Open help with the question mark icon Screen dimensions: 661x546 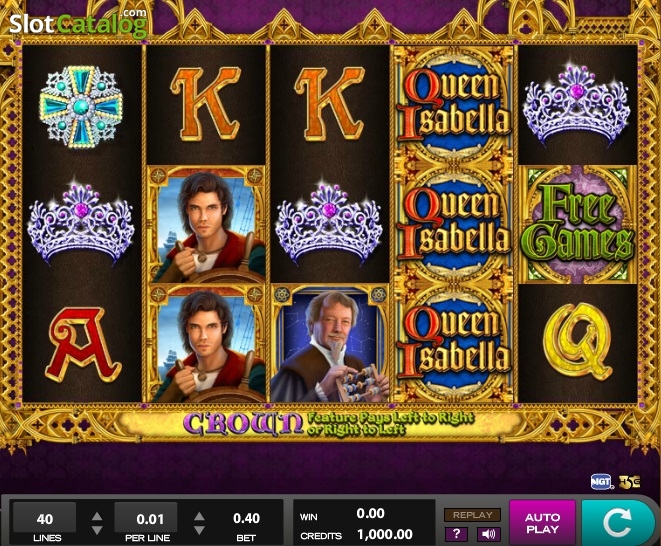[457, 534]
